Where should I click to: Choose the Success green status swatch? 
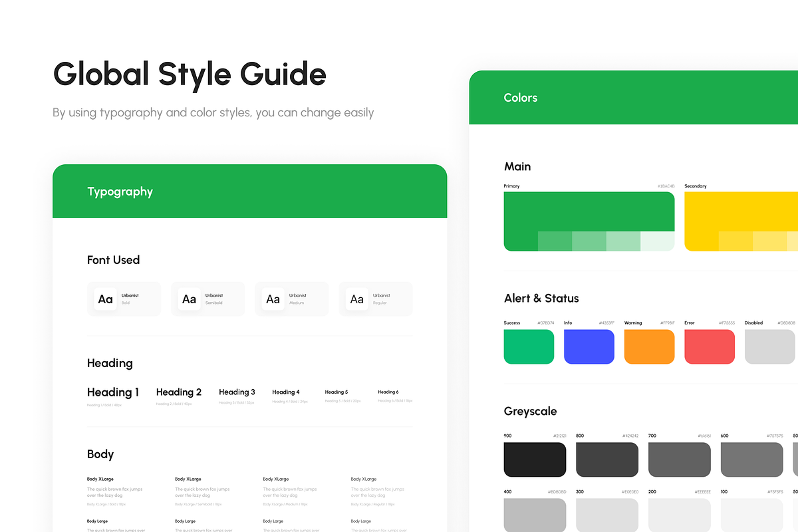(529, 346)
